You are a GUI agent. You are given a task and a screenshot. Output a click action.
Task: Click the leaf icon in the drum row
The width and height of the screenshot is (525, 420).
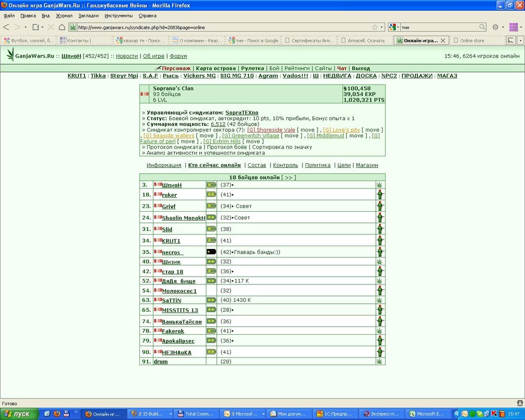[380, 361]
